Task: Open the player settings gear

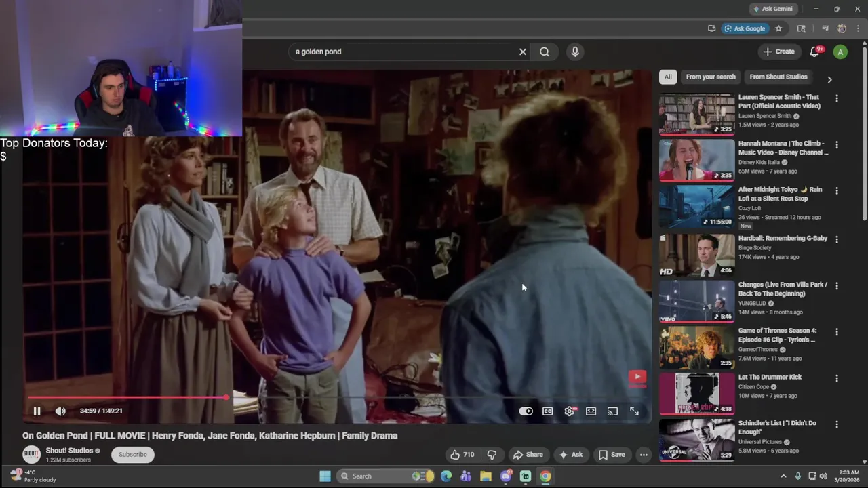Action: coord(570,411)
